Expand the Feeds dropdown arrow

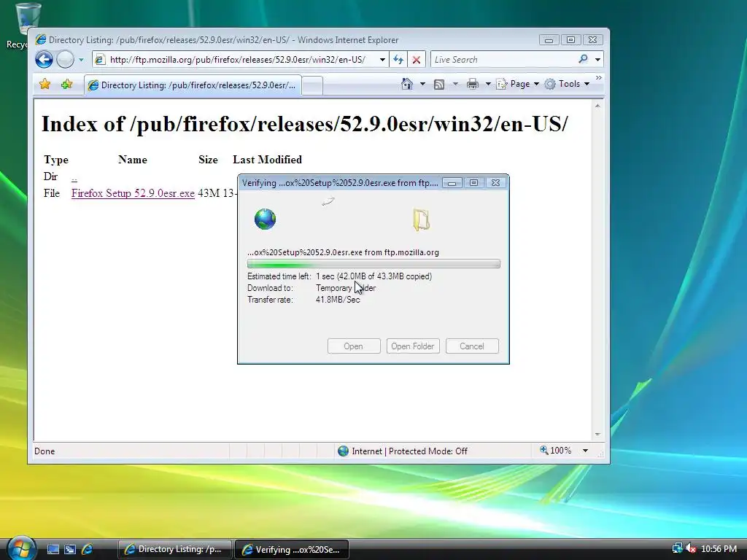tap(455, 85)
